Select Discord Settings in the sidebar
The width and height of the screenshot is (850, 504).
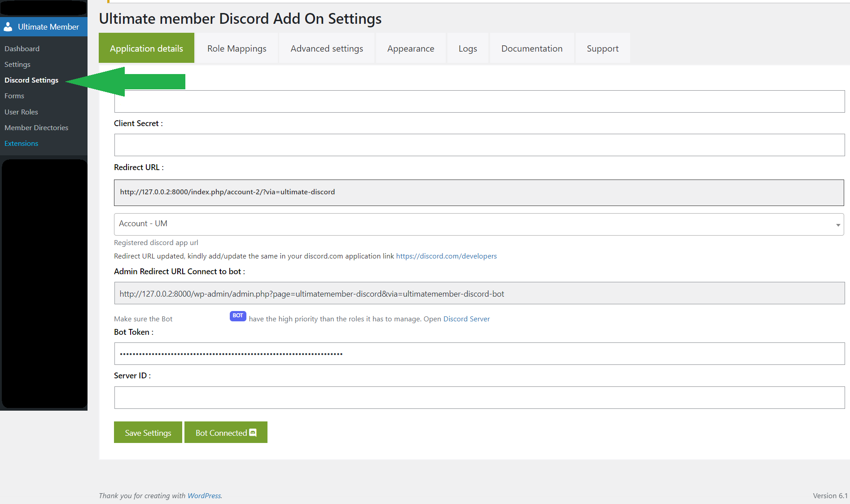pos(31,80)
